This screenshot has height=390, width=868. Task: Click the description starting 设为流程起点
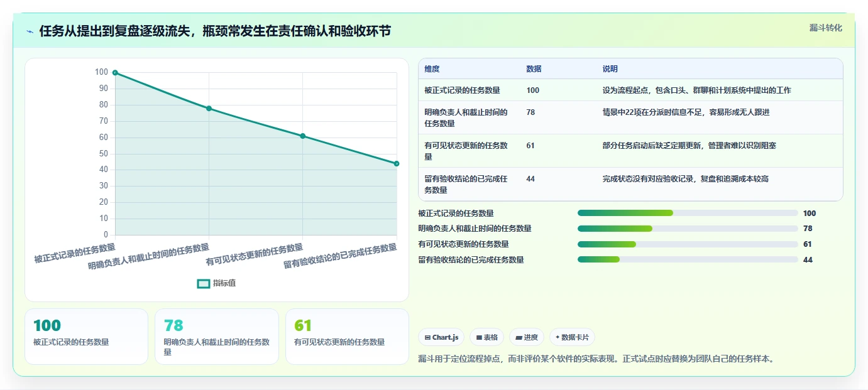[696, 90]
